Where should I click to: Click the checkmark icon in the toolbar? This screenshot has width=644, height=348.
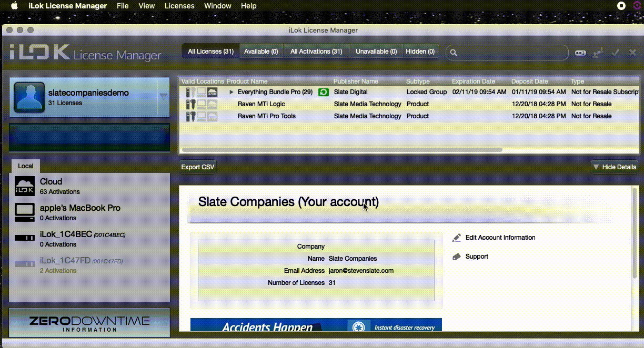(x=616, y=53)
